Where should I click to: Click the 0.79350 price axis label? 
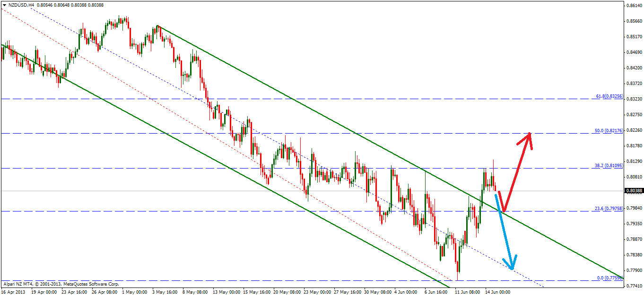coord(633,224)
